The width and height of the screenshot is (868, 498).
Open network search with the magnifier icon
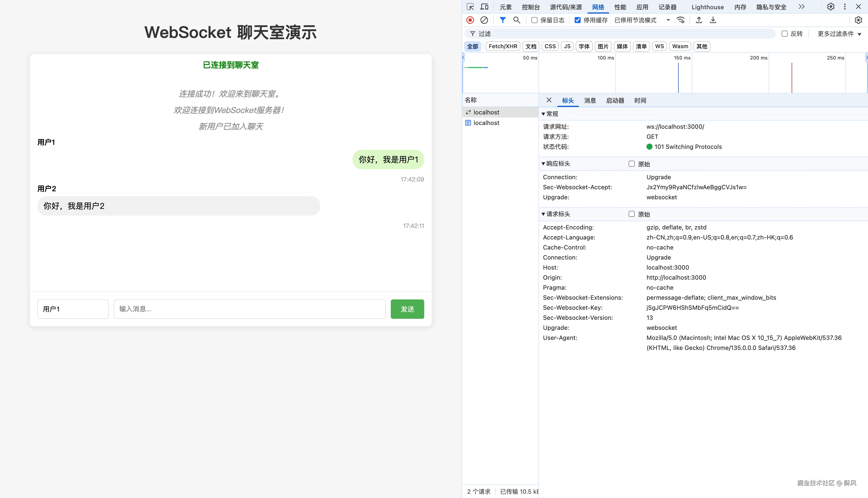click(x=517, y=20)
